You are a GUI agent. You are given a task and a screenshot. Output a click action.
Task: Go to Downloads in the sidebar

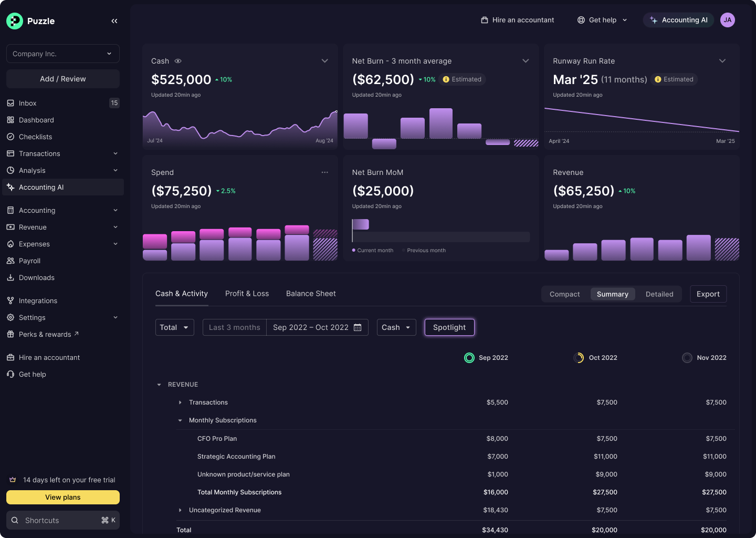point(36,277)
